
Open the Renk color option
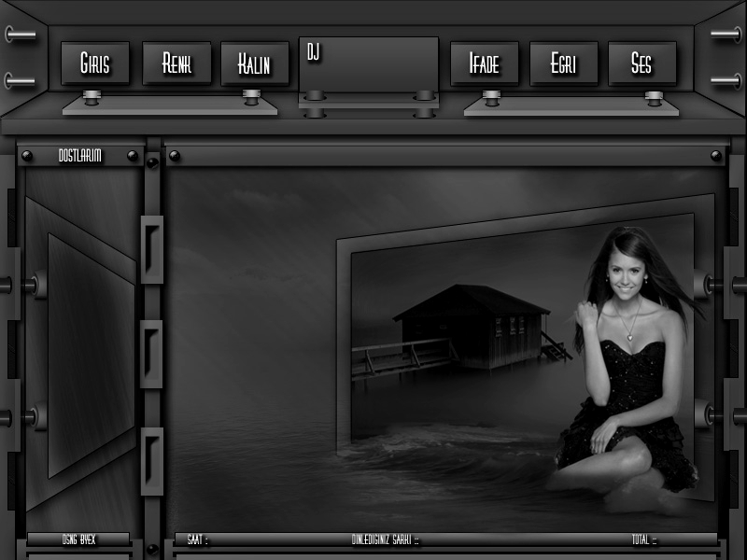176,63
